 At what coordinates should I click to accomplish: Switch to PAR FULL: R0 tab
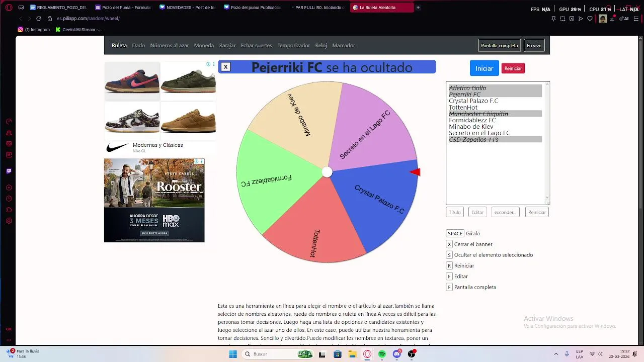(317, 8)
